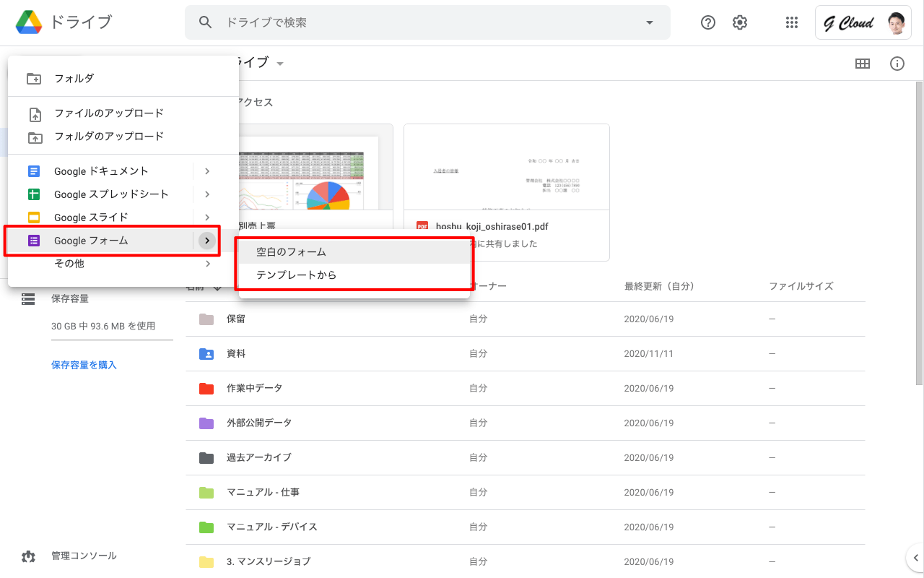The height and width of the screenshot is (578, 924).
Task: Click 30 GB 中 93.6 MB を使用 text
Action: (x=103, y=326)
